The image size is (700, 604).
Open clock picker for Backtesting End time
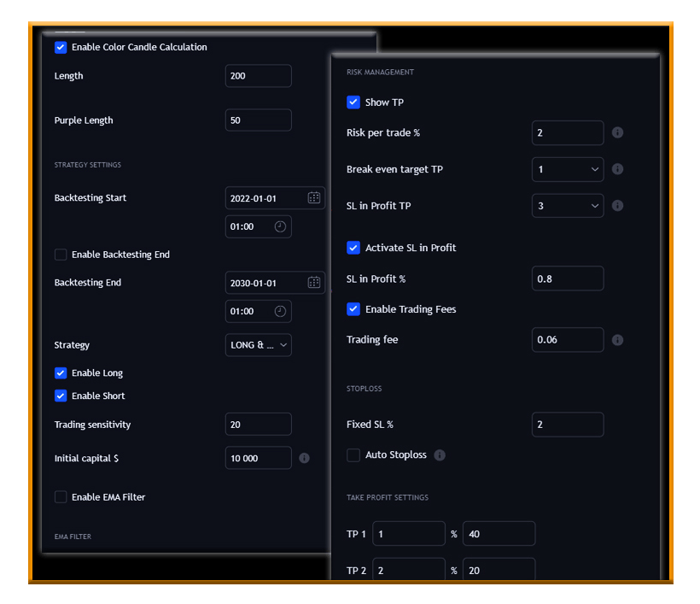pyautogui.click(x=280, y=311)
